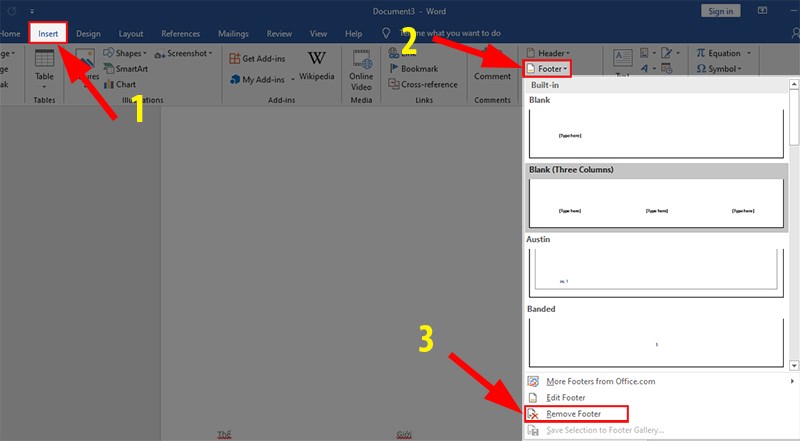Click the Chart icon
The width and height of the screenshot is (800, 441).
tap(109, 84)
